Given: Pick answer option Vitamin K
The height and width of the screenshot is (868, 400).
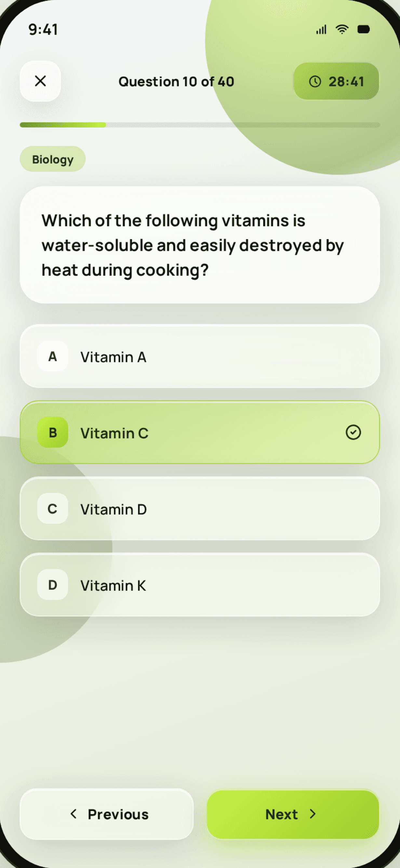Looking at the screenshot, I should [200, 585].
